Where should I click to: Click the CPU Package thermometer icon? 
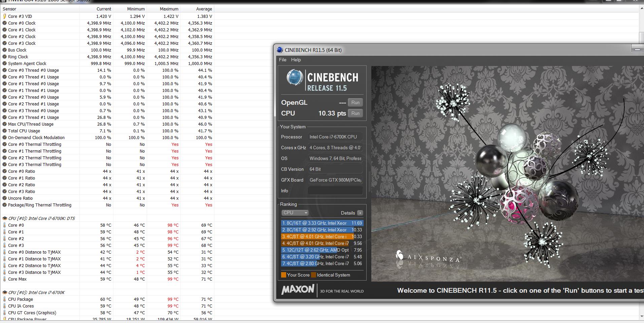[4, 299]
